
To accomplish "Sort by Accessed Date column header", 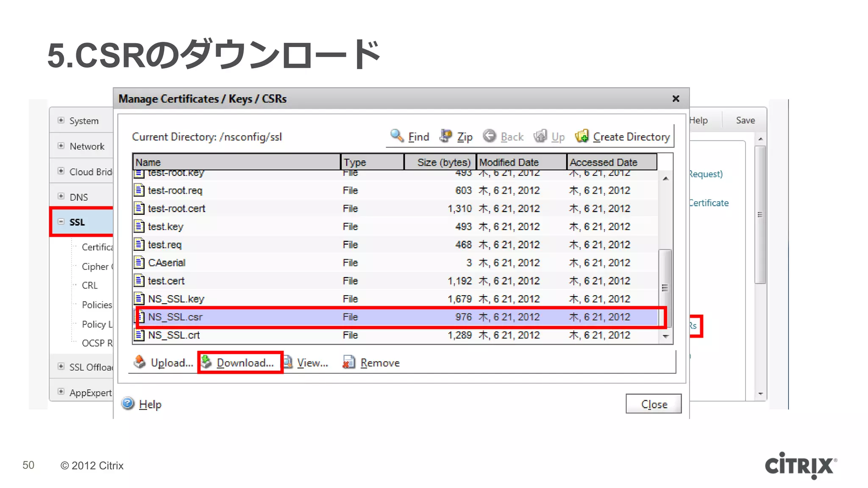I will [612, 162].
